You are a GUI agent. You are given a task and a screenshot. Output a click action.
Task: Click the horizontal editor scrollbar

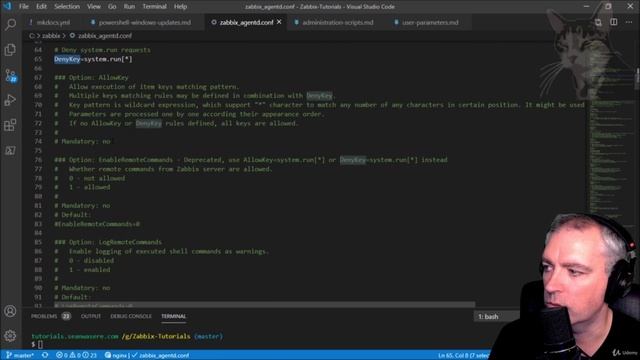pos(264,304)
